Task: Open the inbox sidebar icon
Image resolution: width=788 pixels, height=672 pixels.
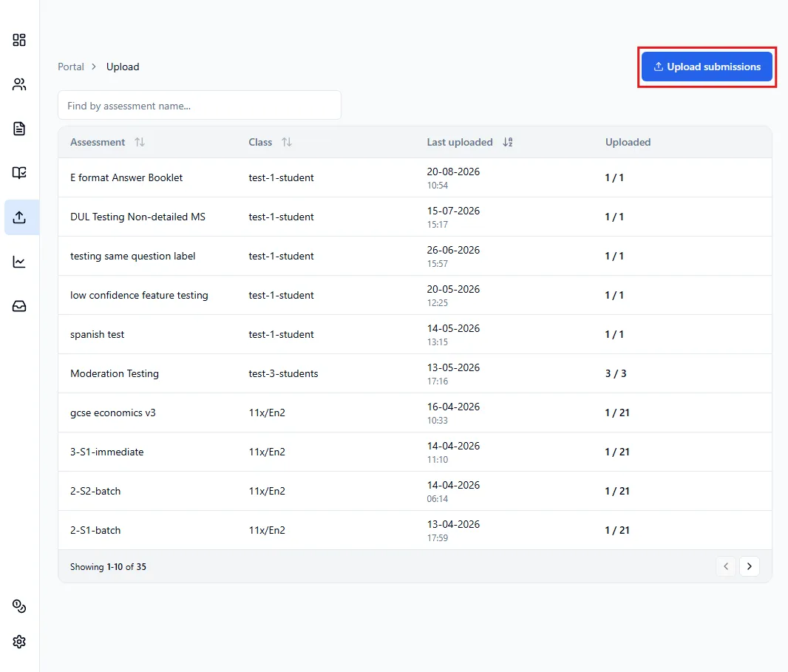Action: click(x=19, y=306)
